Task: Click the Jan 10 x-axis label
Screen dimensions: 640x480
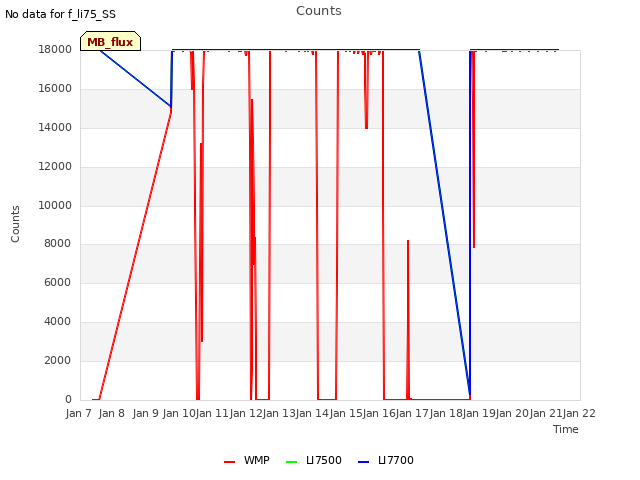Action: click(x=179, y=413)
